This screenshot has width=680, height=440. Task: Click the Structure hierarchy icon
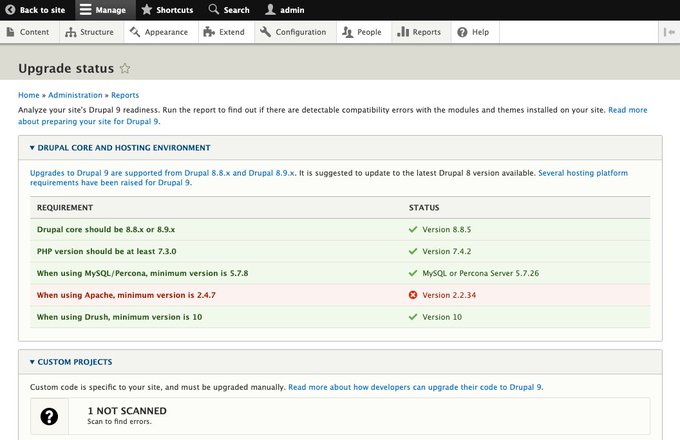(71, 32)
